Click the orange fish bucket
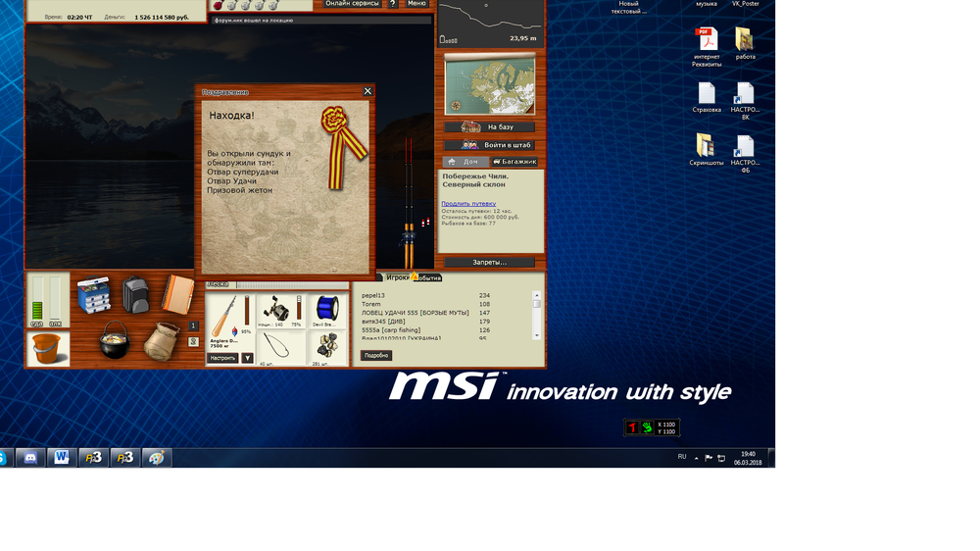Image resolution: width=980 pixels, height=551 pixels. (47, 348)
